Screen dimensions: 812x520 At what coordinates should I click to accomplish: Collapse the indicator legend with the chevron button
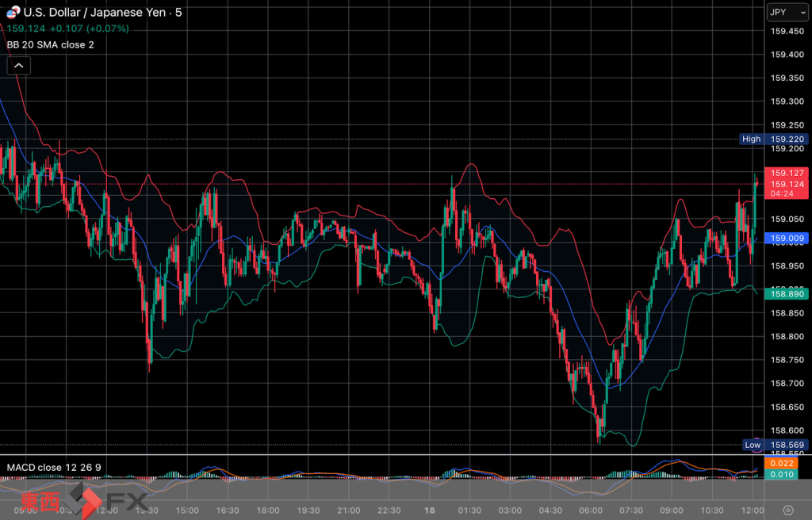(18, 66)
